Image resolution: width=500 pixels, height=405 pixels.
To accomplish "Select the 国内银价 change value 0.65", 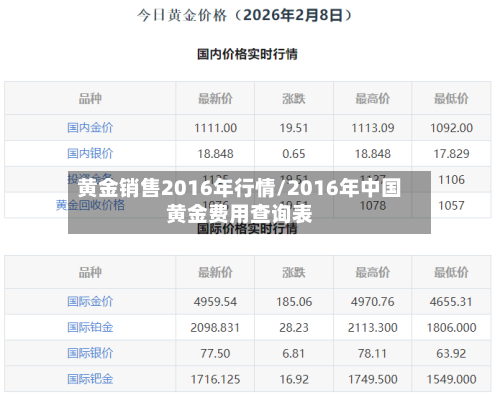I will point(294,154).
